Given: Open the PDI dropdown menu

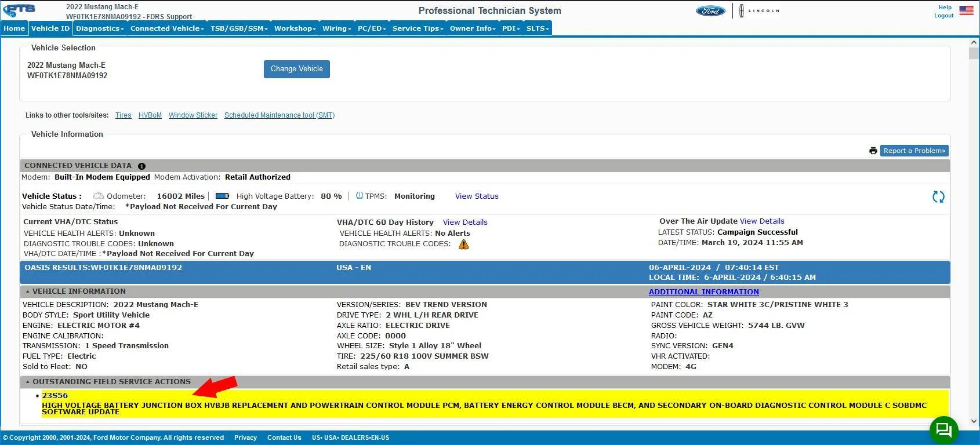Looking at the screenshot, I should [511, 28].
